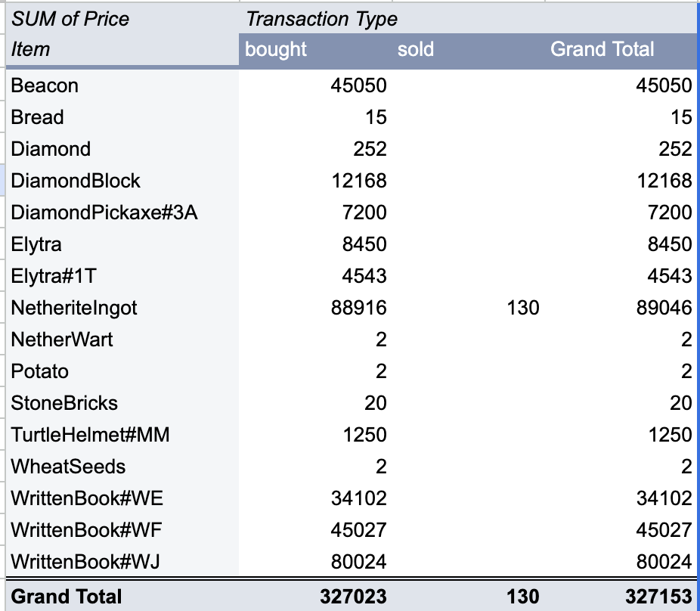This screenshot has width=700, height=611.
Task: Click the Grand Total row label
Action: pyautogui.click(x=67, y=597)
